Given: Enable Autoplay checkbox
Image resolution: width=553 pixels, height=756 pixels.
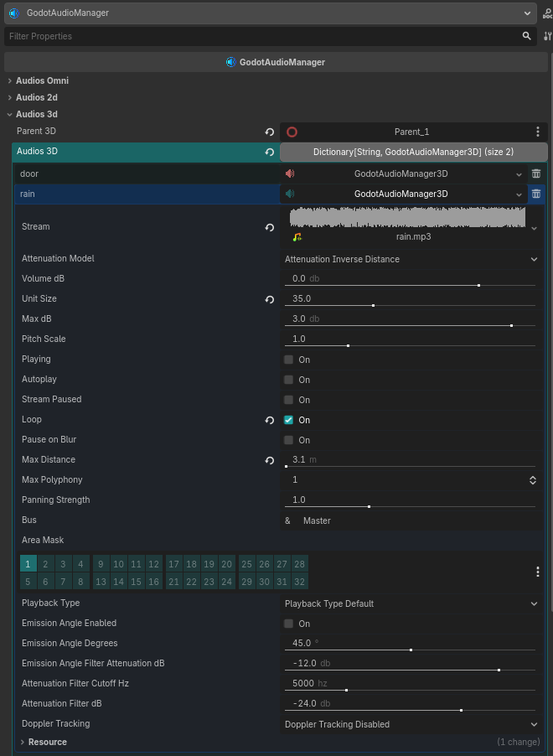Looking at the screenshot, I should coord(288,380).
